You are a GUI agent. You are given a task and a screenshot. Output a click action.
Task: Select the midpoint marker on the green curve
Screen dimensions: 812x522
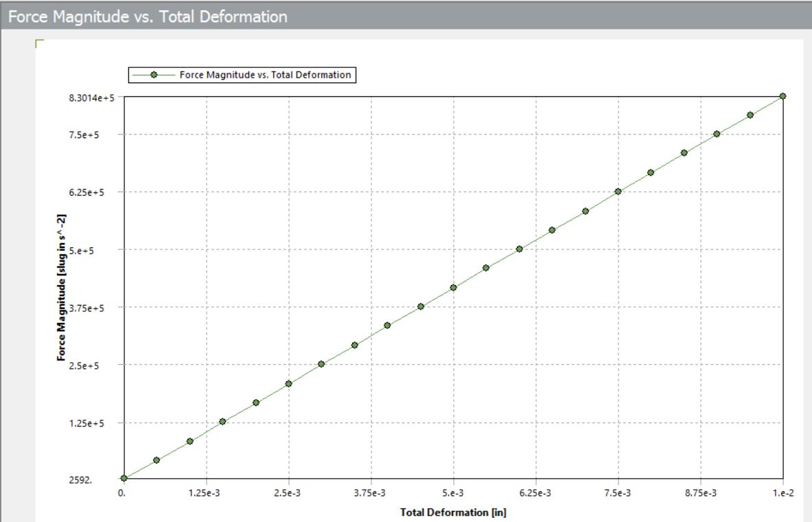point(452,287)
